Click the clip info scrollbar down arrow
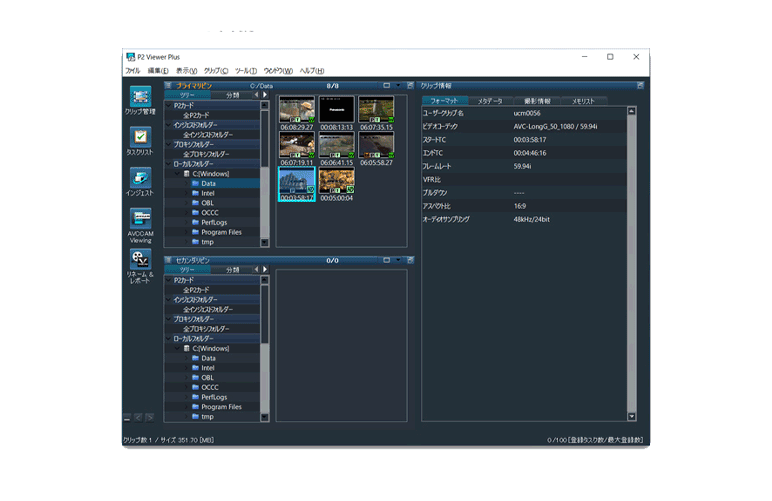Screen dimensions: 772x501 pos(632,416)
